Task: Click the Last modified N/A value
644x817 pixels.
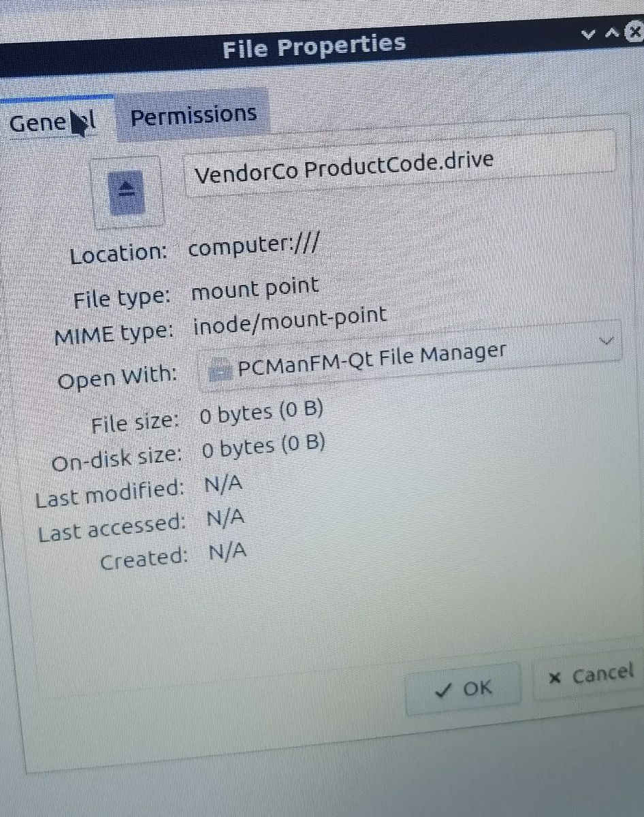Action: coord(223,485)
